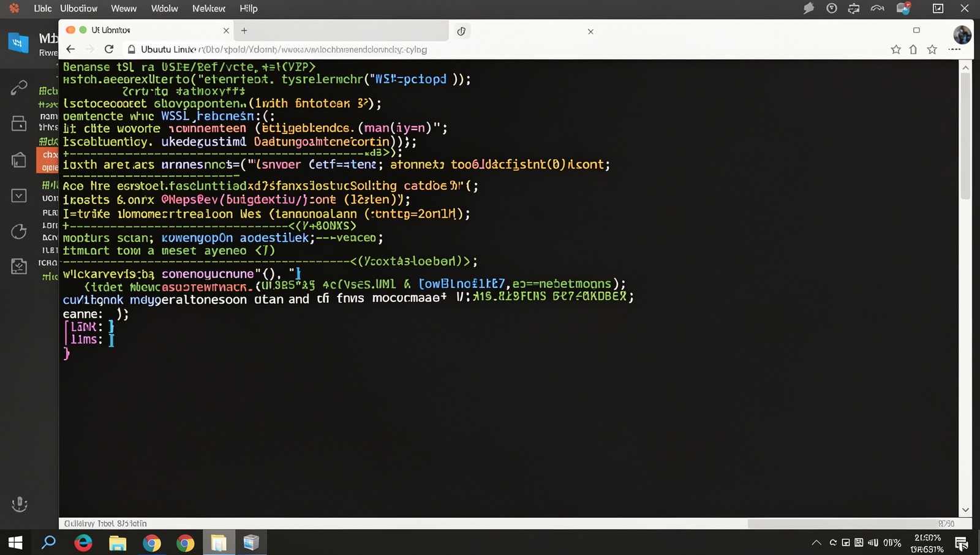Click the sync arrows icon in top bar
This screenshot has height=555, width=980.
tap(854, 9)
